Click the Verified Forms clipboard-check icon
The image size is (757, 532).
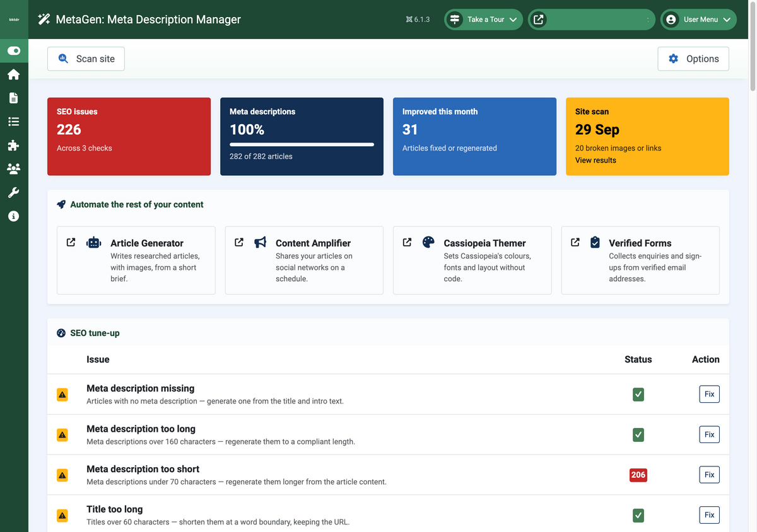click(x=595, y=242)
